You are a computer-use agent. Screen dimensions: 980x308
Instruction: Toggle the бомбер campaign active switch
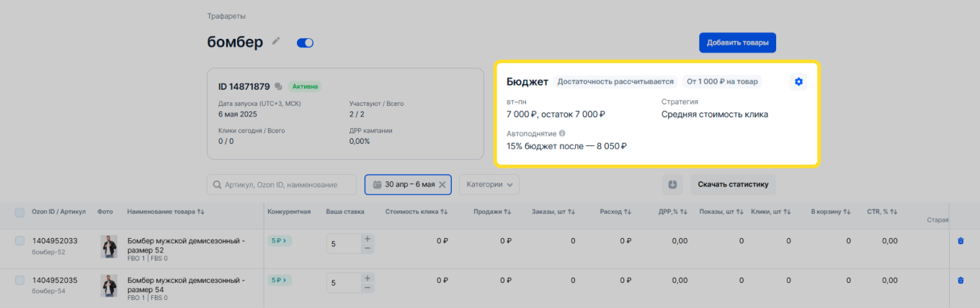pyautogui.click(x=305, y=43)
